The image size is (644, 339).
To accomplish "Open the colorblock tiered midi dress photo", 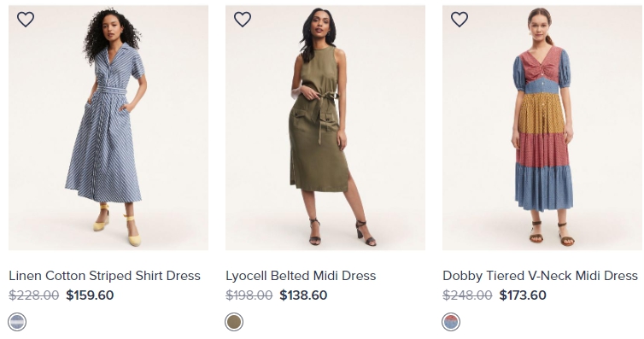I will click(x=542, y=127).
